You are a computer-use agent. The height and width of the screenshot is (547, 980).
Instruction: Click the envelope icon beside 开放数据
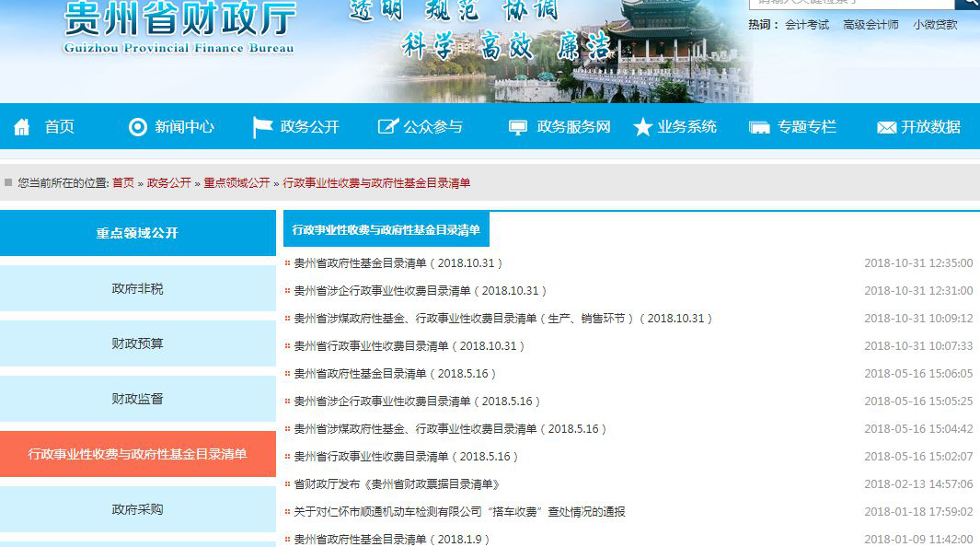[886, 127]
